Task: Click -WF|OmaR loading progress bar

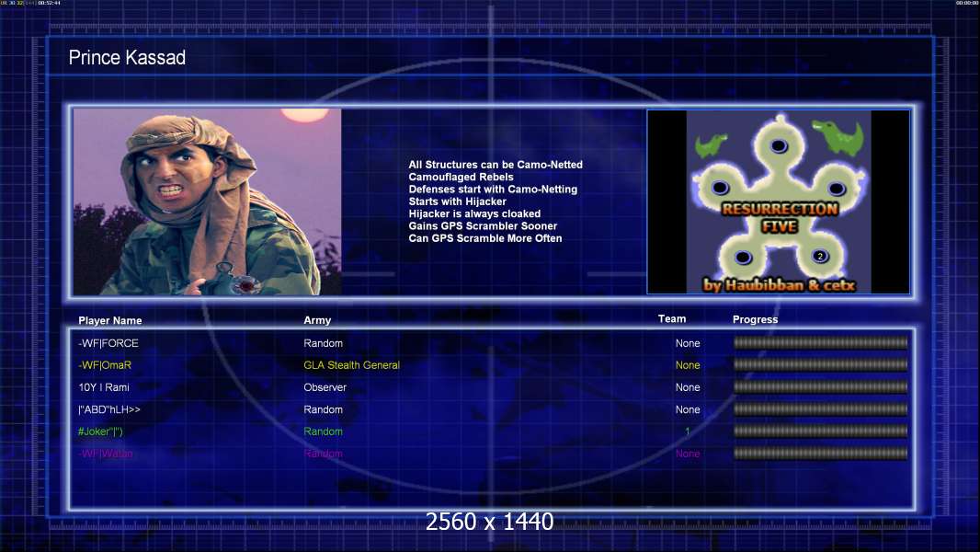Action: pyautogui.click(x=820, y=364)
